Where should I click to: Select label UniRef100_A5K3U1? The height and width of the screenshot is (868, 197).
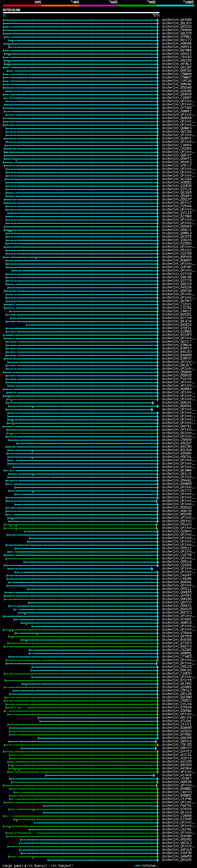click(177, 457)
